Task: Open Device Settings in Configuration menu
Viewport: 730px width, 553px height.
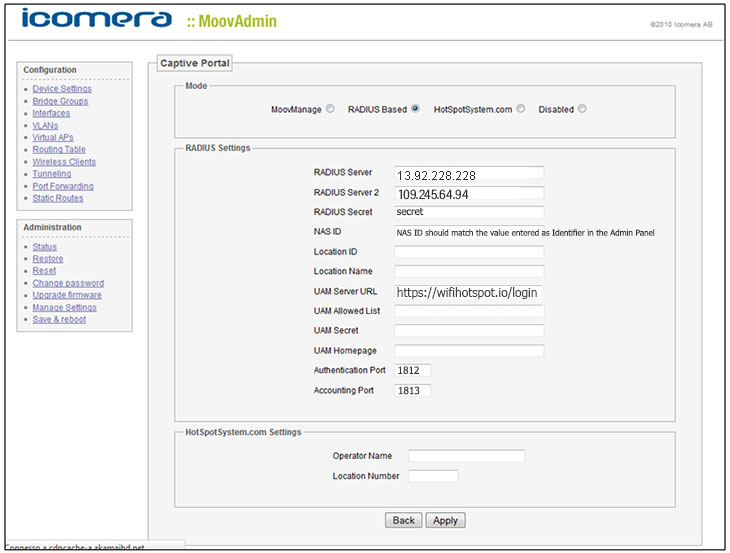Action: click(x=62, y=89)
